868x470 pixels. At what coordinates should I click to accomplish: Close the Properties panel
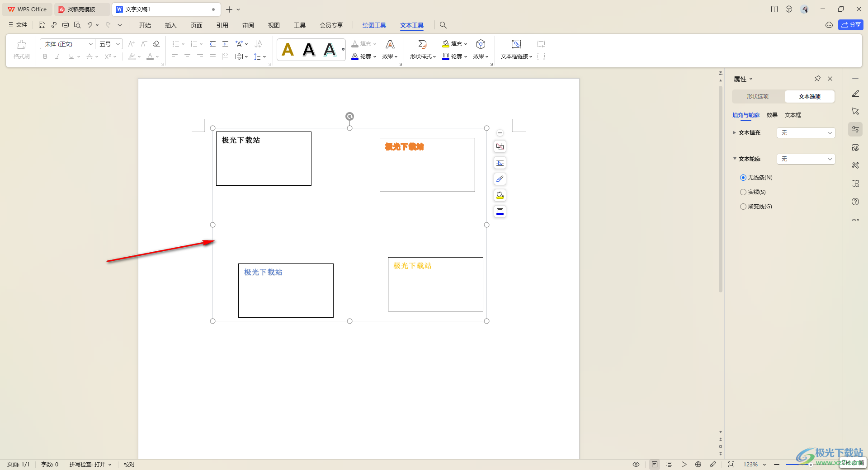coord(830,79)
